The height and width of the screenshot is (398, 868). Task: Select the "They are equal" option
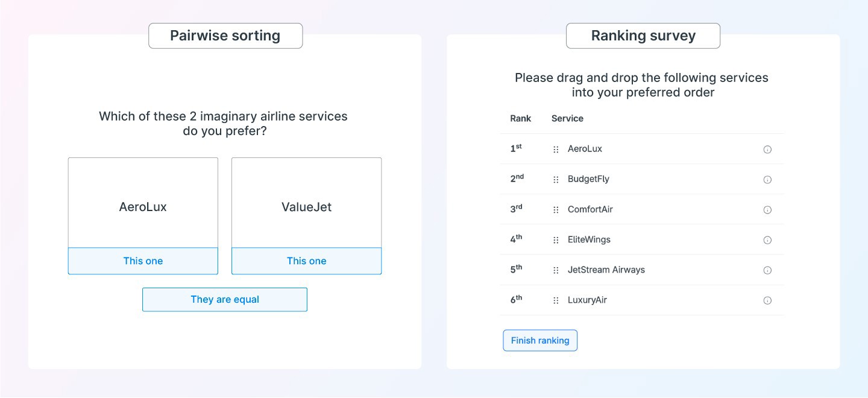click(x=225, y=300)
